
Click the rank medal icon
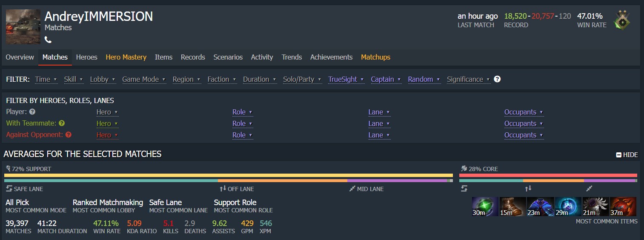coord(622,20)
